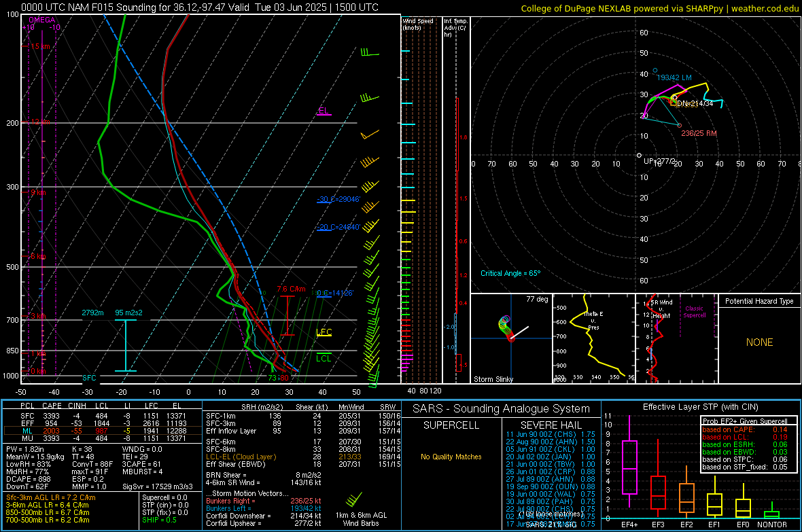
Task: Select the highlighted ML parcel row
Action: [103, 431]
